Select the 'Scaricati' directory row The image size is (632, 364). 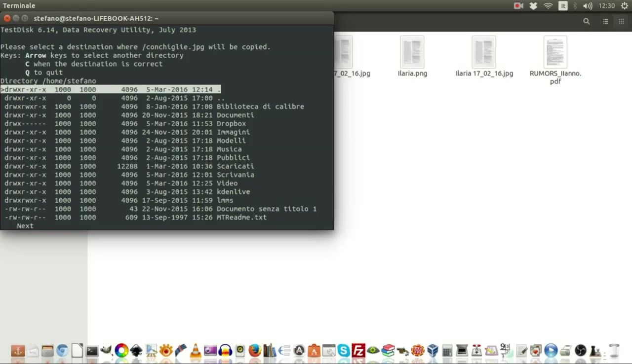pyautogui.click(x=129, y=166)
